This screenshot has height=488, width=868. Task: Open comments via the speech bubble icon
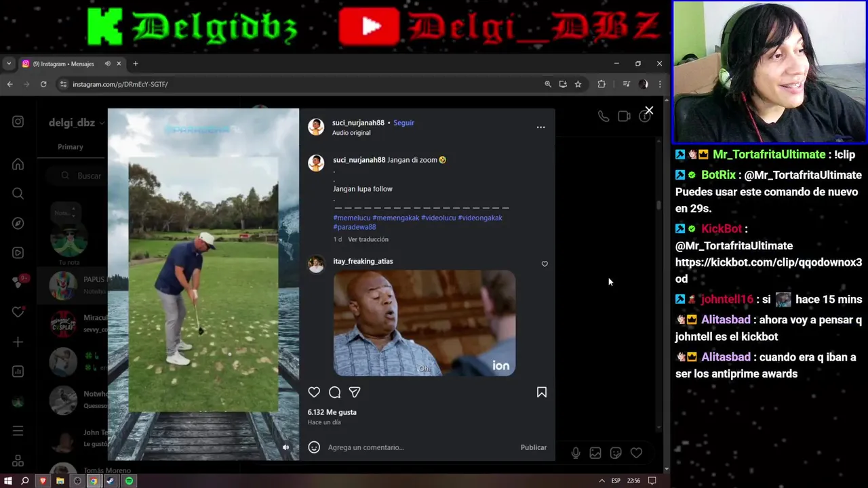tap(334, 392)
